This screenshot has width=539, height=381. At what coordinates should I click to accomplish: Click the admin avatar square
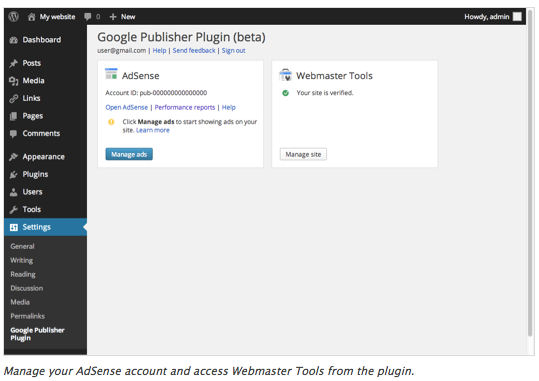(x=517, y=17)
